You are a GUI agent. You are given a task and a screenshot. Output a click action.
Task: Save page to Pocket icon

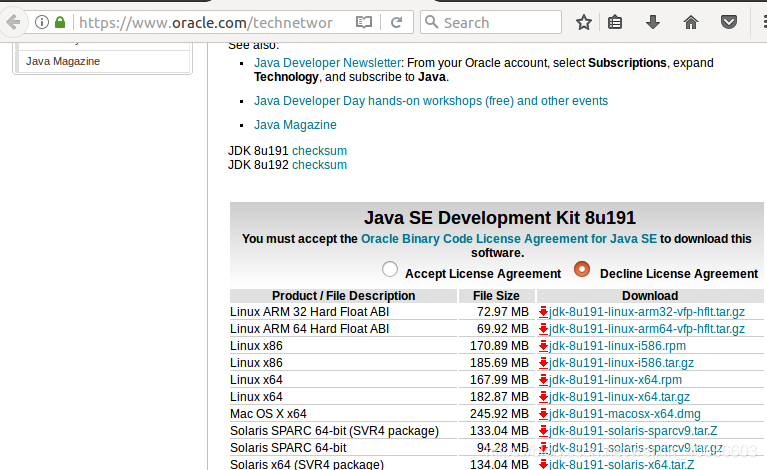point(729,22)
